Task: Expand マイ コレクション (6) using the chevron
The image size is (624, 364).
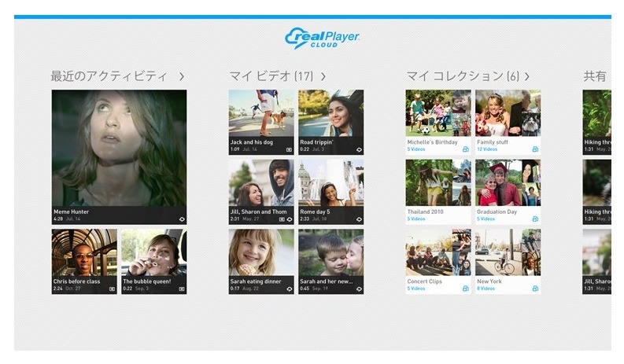Action: 527,76
